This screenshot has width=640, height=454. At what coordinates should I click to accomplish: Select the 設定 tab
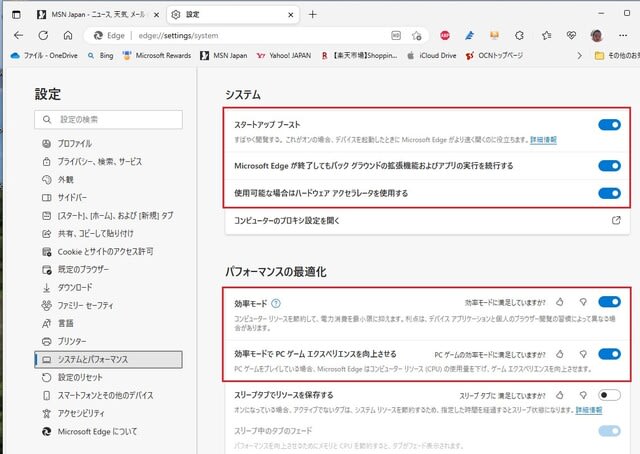(x=233, y=15)
